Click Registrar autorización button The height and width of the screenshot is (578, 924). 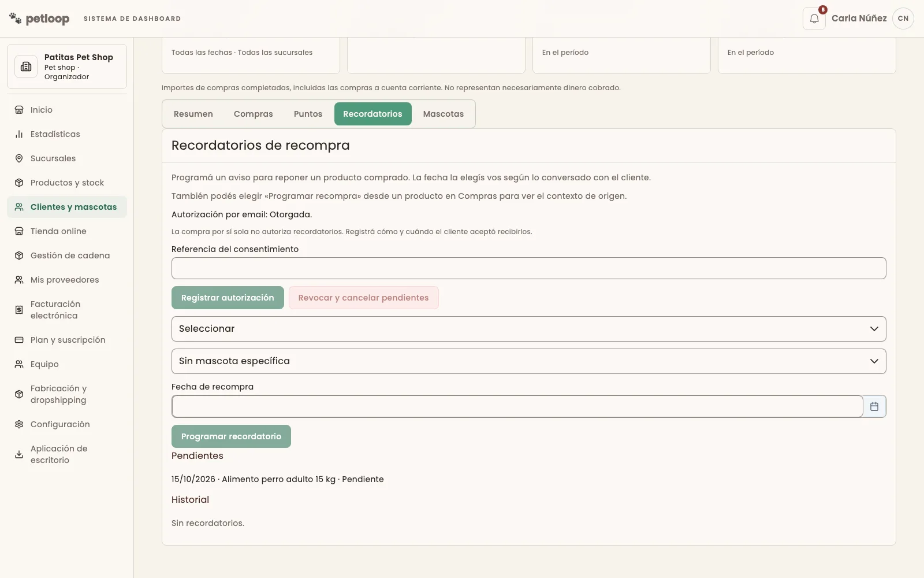[x=228, y=298]
